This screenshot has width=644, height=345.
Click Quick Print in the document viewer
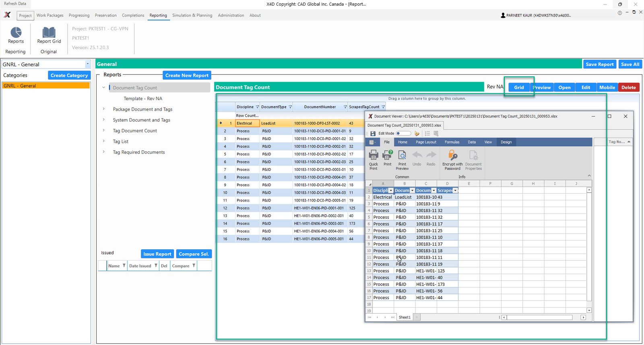[x=374, y=155]
